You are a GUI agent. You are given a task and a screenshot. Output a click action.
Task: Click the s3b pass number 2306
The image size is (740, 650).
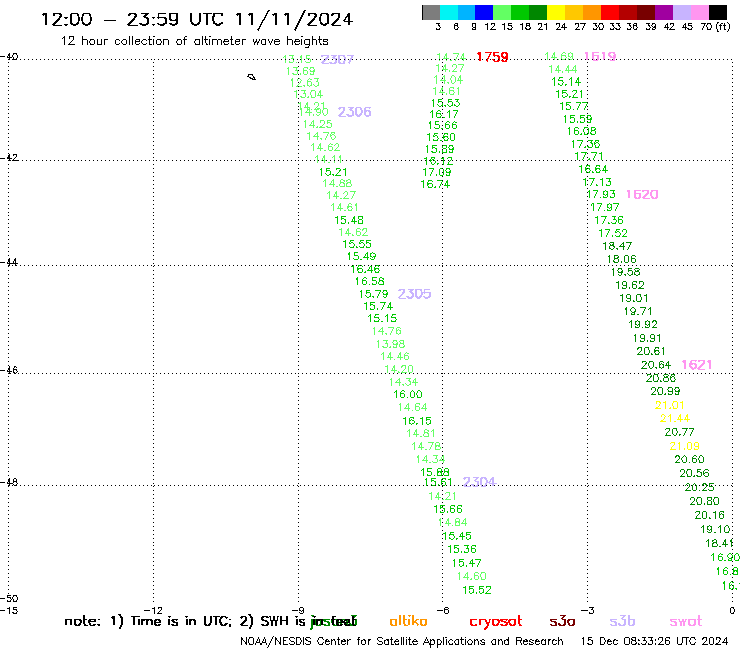(x=354, y=112)
